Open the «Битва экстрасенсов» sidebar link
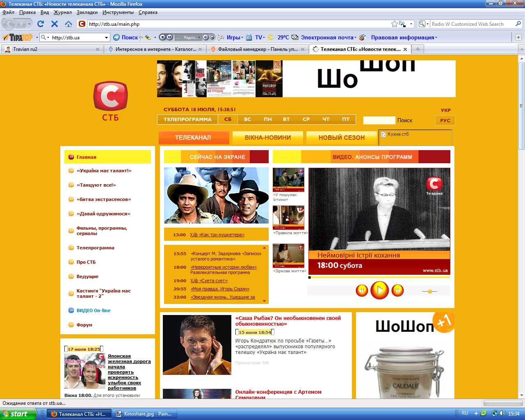525x420 pixels. [x=104, y=199]
